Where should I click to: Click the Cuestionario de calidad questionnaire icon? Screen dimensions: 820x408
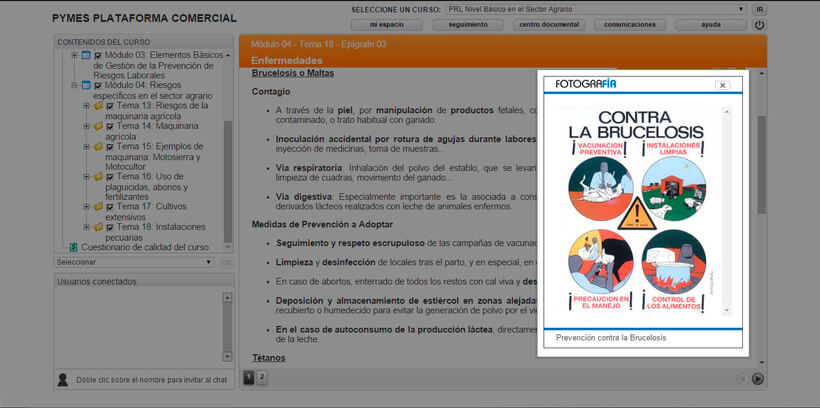click(x=74, y=247)
